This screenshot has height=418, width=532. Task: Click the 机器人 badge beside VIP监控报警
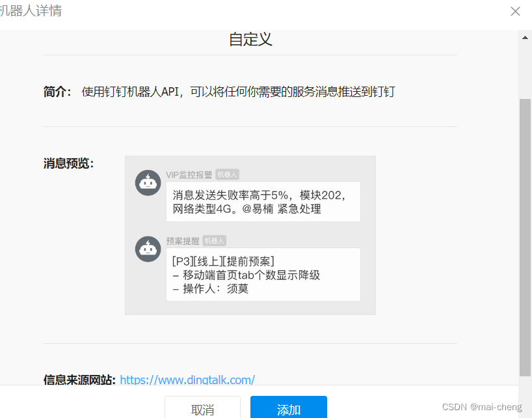[x=228, y=174]
